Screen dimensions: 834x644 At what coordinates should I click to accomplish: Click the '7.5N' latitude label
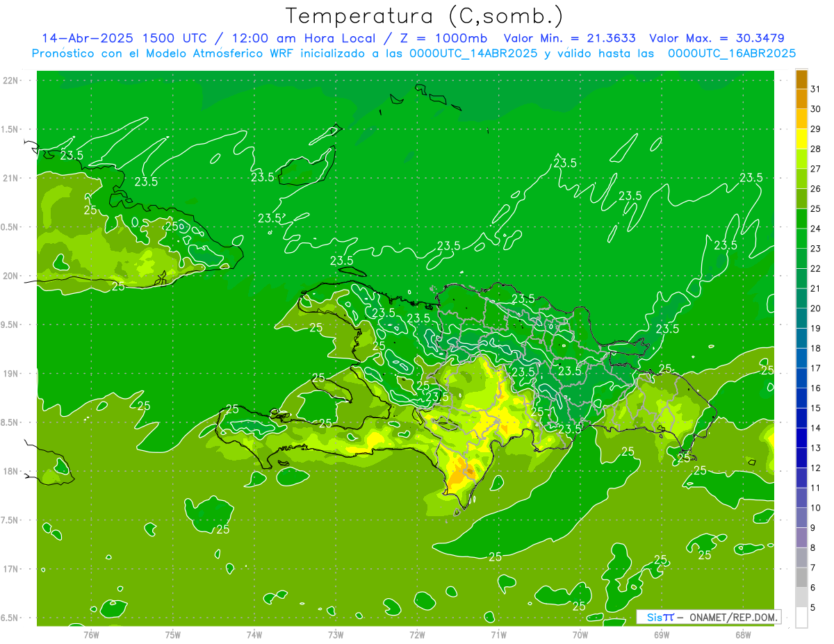point(11,520)
